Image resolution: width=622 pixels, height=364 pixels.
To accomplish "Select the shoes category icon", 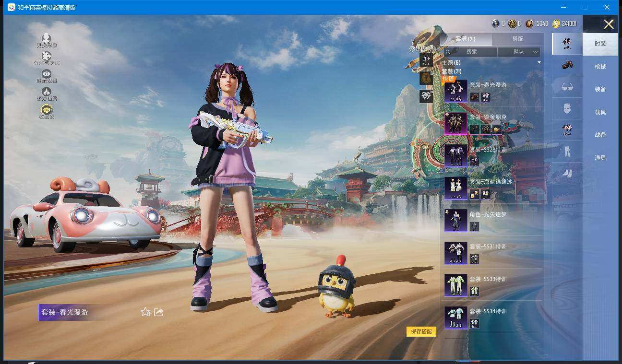I will [x=567, y=173].
